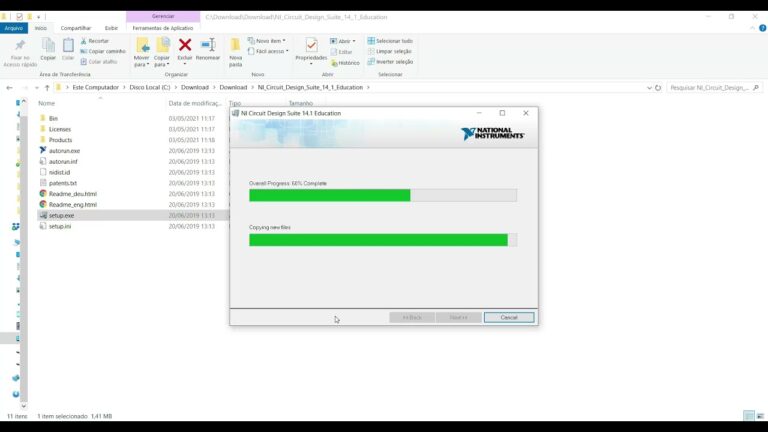
Task: Click the Pesquisar search box
Action: point(714,88)
